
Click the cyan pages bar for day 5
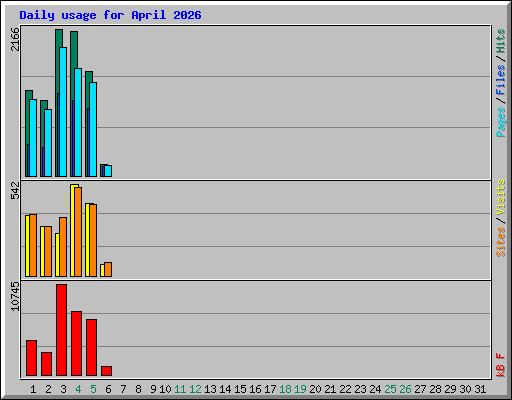pos(93,129)
